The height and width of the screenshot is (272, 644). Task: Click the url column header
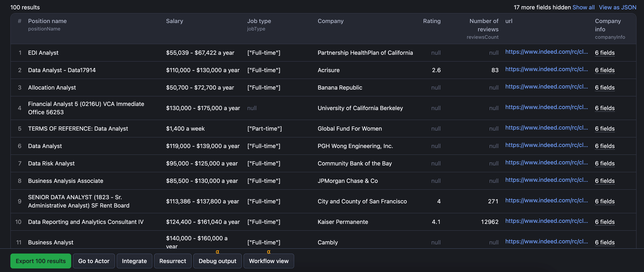(509, 21)
